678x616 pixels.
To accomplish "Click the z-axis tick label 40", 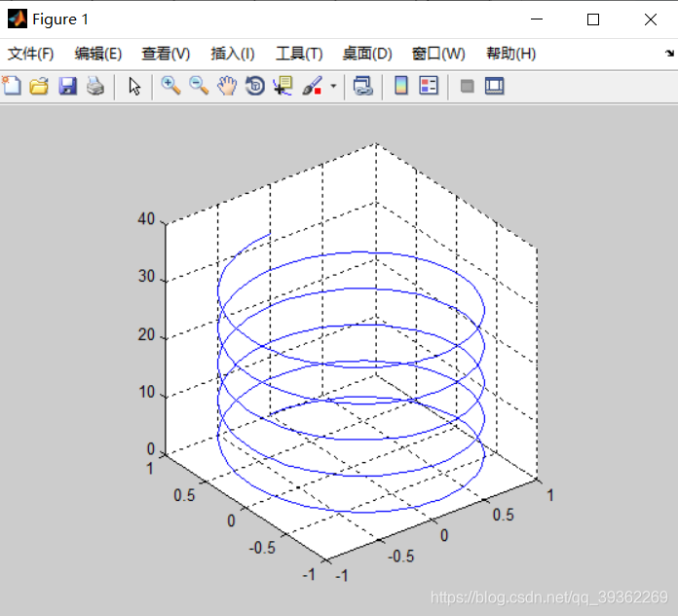I will (x=146, y=219).
